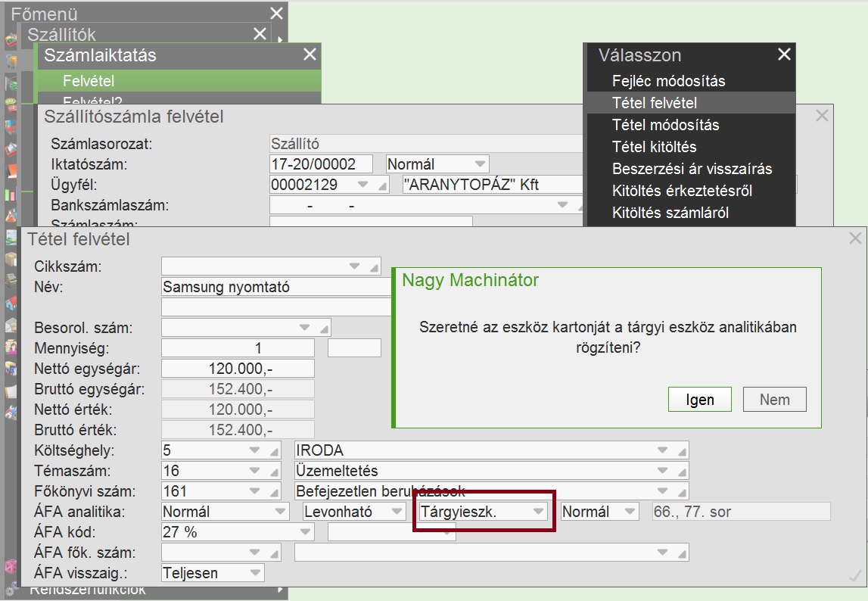Open the ÁFA fők. szám code dropdown
The image size is (868, 601).
coord(254,553)
